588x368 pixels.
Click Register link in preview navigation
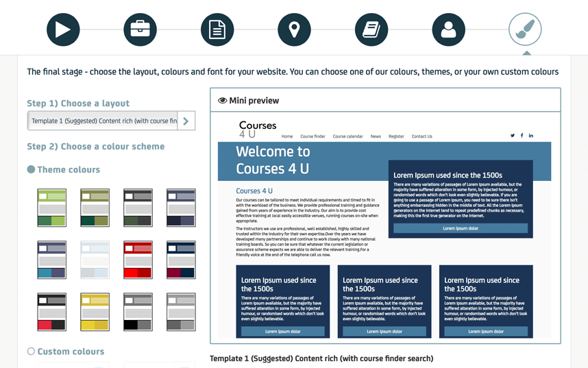pos(396,136)
